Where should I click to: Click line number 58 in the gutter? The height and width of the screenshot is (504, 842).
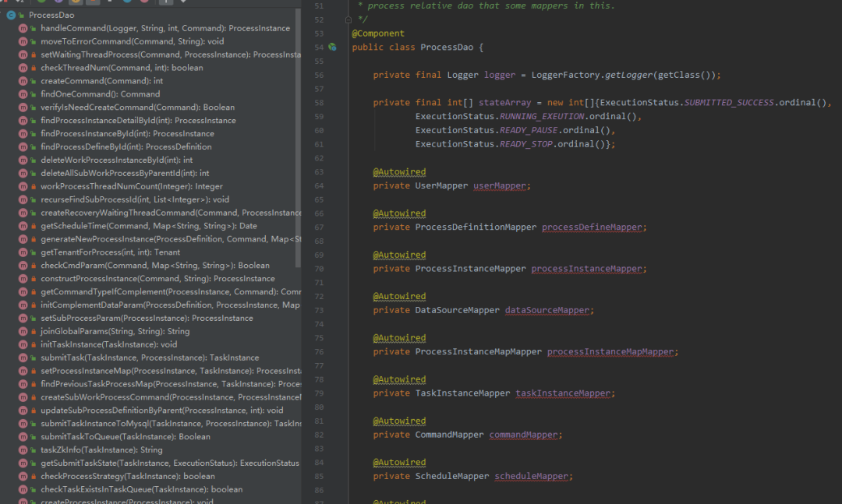[319, 103]
